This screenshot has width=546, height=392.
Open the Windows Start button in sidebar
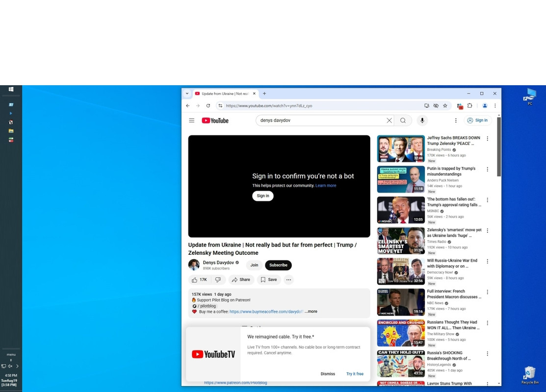(11, 89)
